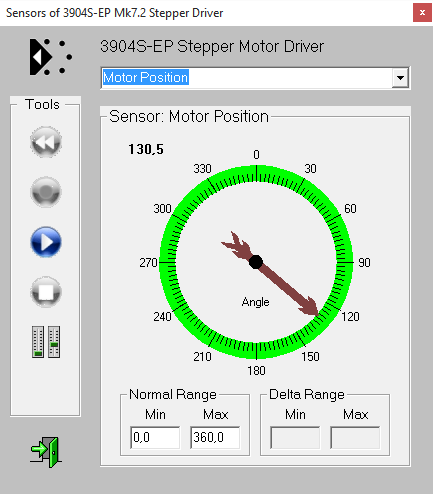Click the 180 degree label on gauge
Viewport: 433px width, 494px height.
point(256,371)
